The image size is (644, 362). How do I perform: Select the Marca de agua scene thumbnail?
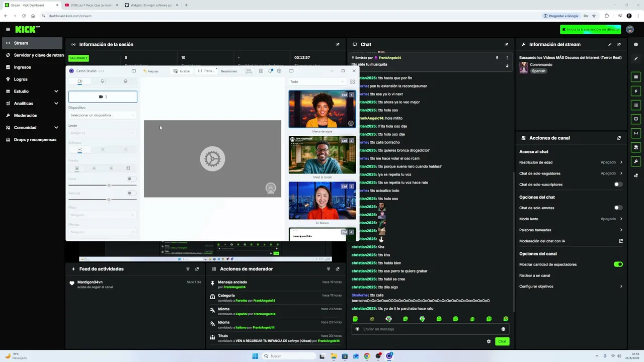point(322,109)
